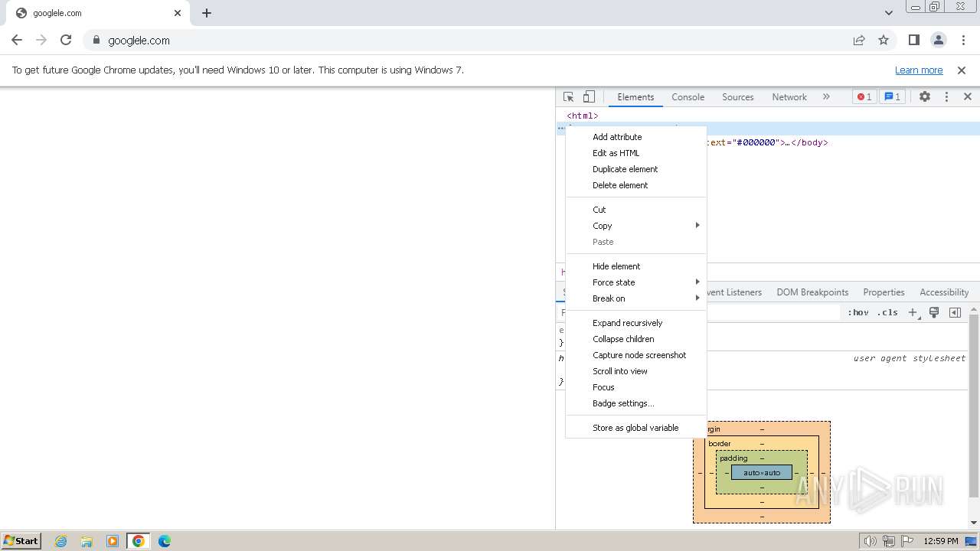
Task: Choose Hide element
Action: (x=635, y=266)
